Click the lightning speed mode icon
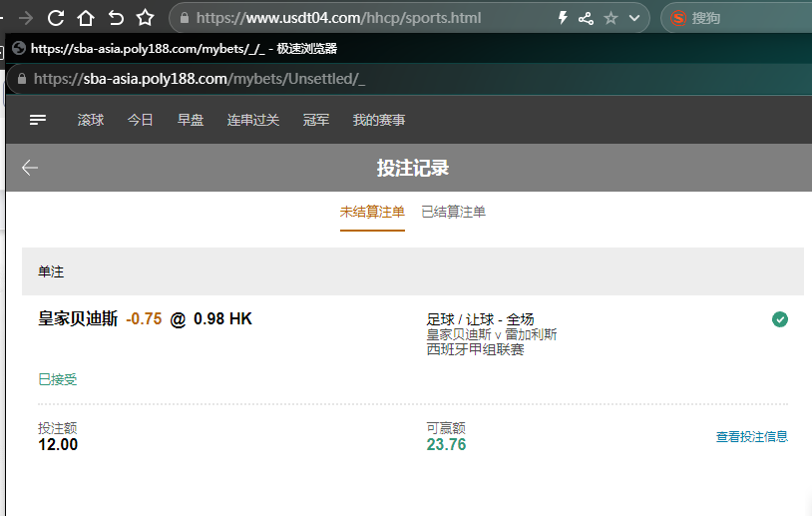This screenshot has height=516, width=812. 563,18
